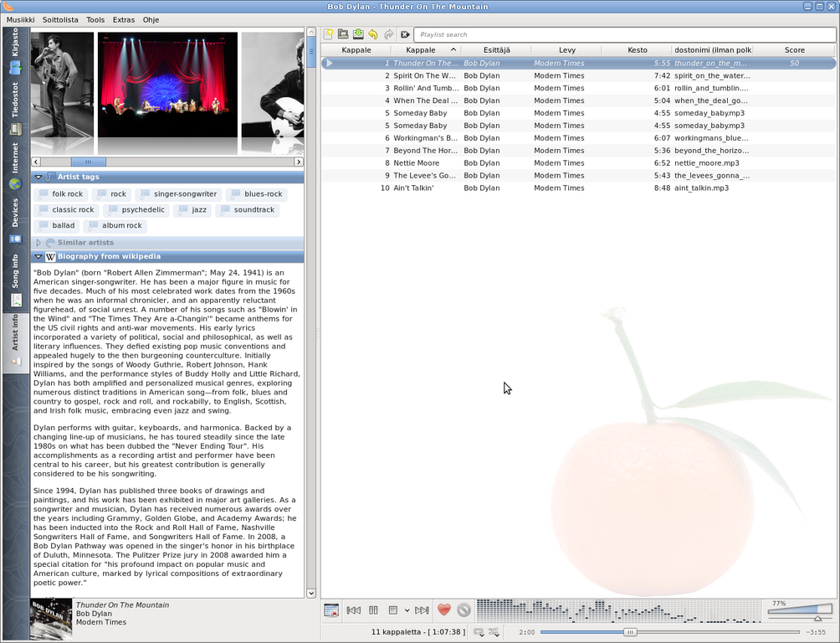Click the save playlist icon
840x643 pixels.
pyautogui.click(x=358, y=34)
